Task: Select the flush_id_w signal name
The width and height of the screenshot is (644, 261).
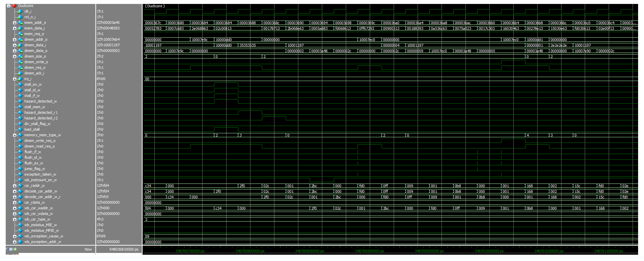Action: click(x=33, y=158)
